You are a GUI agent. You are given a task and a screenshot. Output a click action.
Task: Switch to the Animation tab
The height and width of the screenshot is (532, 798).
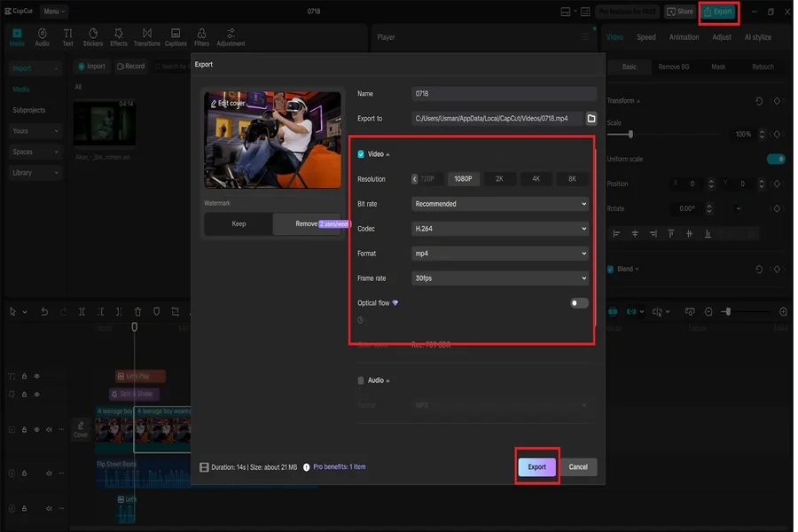click(x=684, y=37)
